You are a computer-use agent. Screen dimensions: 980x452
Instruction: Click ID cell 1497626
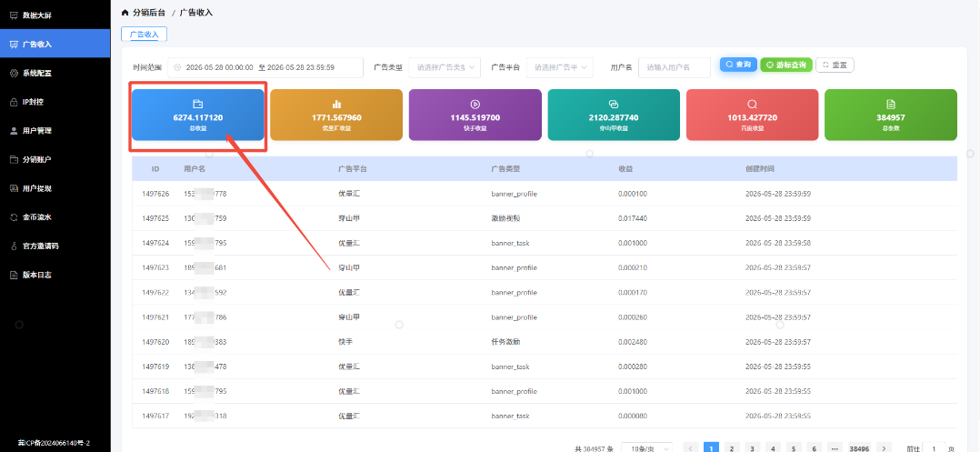[155, 194]
